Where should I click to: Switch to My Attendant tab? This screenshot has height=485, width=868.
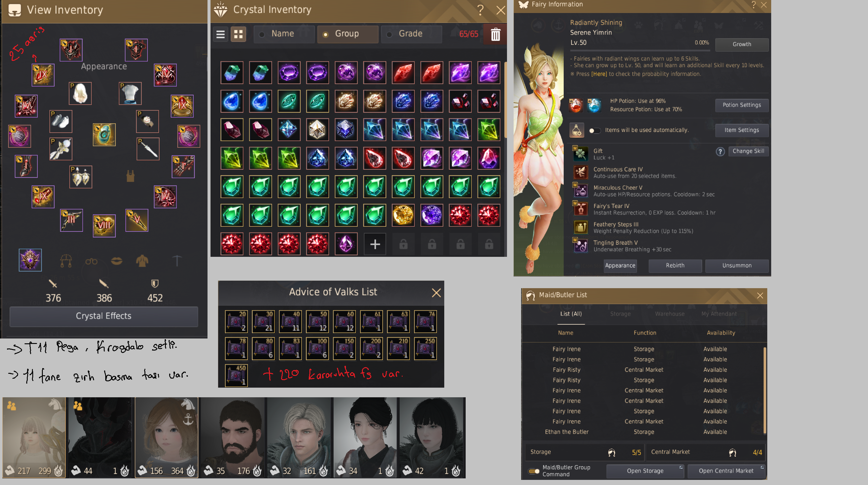719,314
